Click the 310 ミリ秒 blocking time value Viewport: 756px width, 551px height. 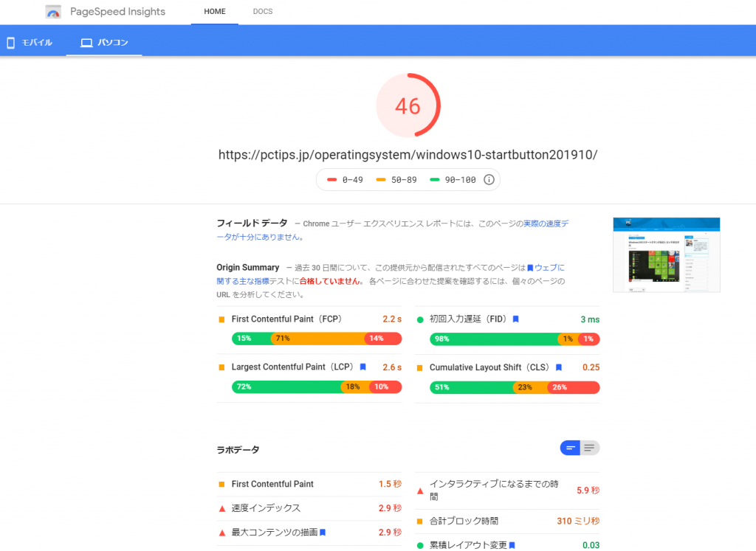pos(578,521)
